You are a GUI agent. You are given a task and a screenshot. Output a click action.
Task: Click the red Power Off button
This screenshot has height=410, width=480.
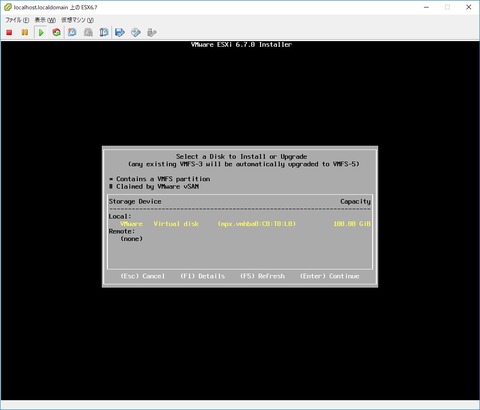click(9, 32)
